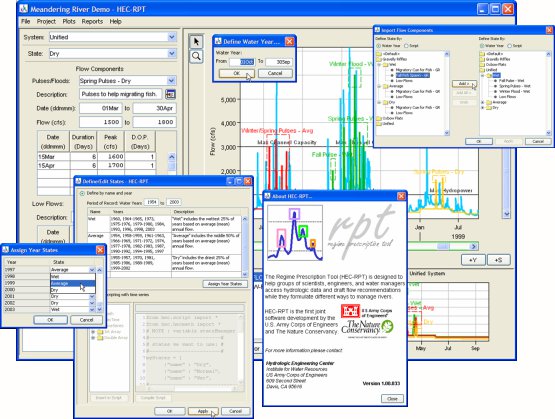Collapse the Average node in left import tree
Screen dimensions: 555x419
[379, 86]
